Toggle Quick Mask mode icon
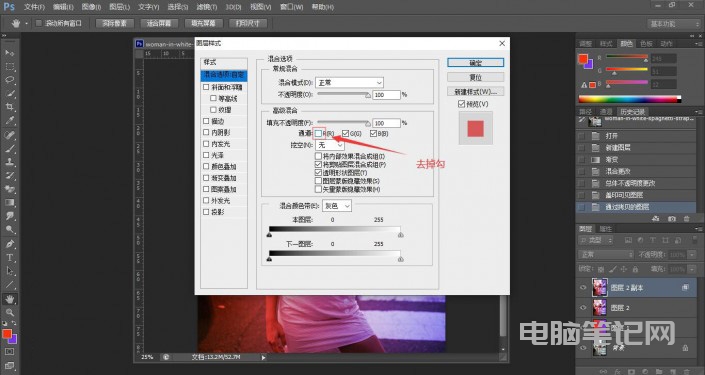Image resolution: width=705 pixels, height=375 pixels. click(9, 352)
